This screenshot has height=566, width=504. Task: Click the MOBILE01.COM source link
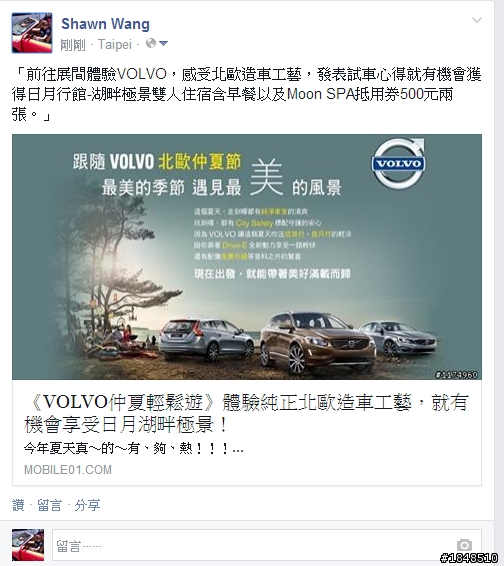(x=68, y=470)
